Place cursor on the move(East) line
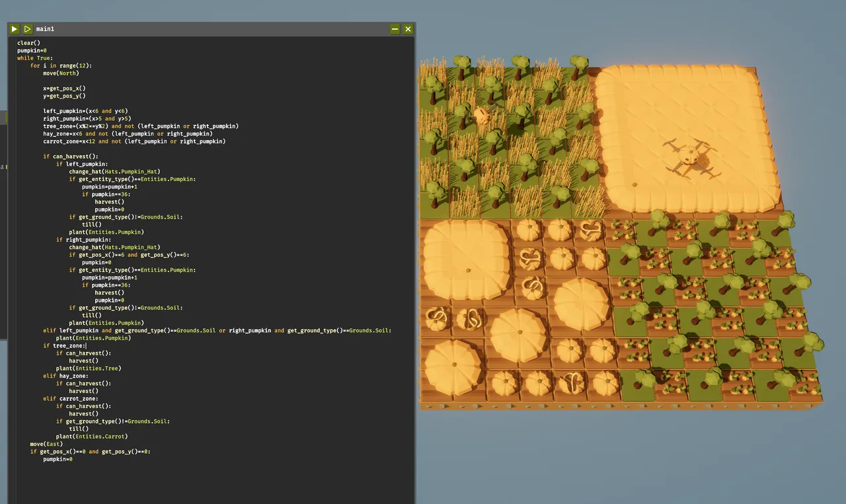846x504 pixels. pos(46,444)
